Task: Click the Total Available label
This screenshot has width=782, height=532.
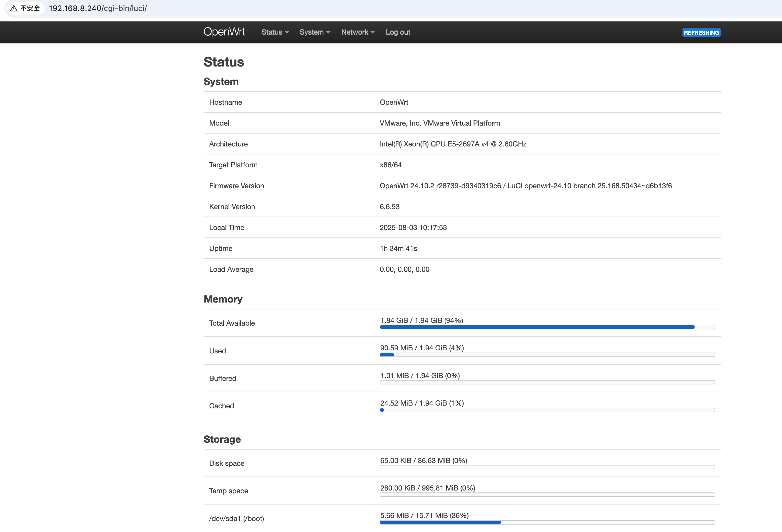Action: pyautogui.click(x=232, y=323)
